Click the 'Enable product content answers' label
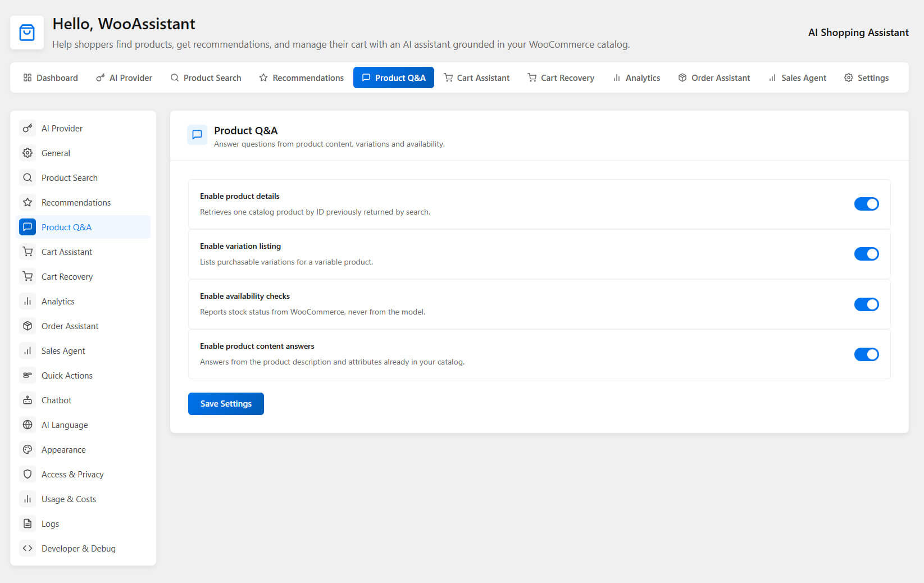924x583 pixels. point(257,346)
